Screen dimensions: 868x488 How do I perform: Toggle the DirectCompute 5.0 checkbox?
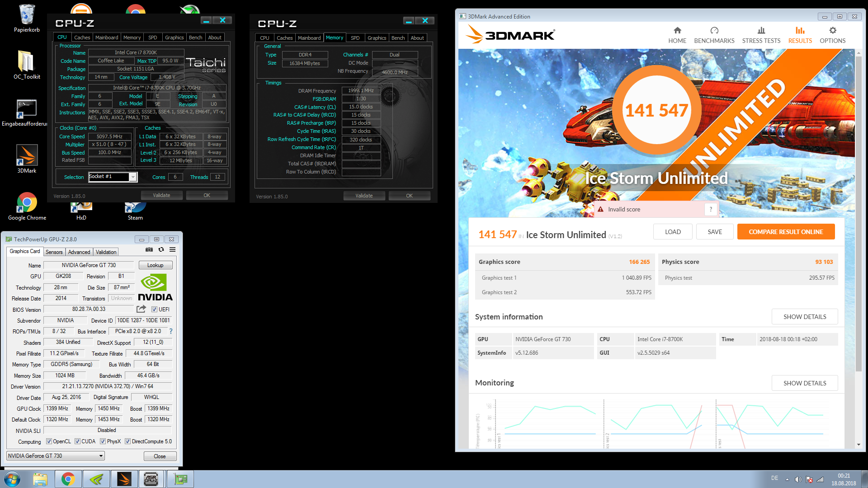[x=127, y=441]
